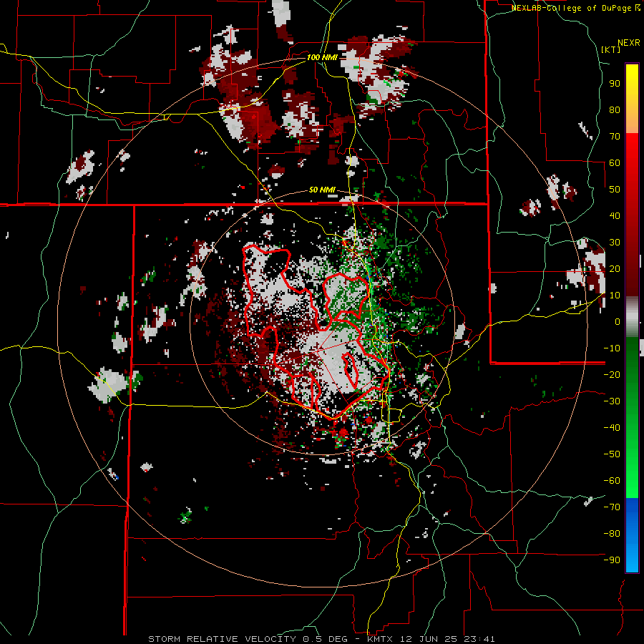The width and height of the screenshot is (644, 644).
Task: Click the 40 value on velocity legend
Action: click(x=615, y=215)
